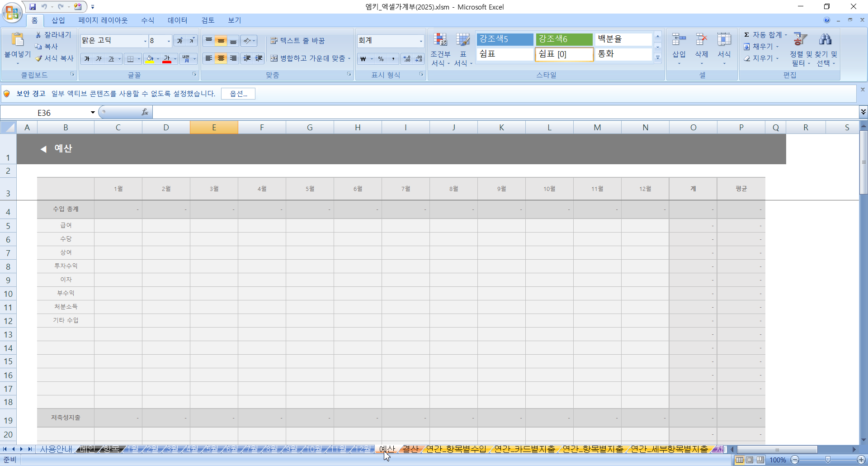Toggle center horizontal alignment

point(221,58)
